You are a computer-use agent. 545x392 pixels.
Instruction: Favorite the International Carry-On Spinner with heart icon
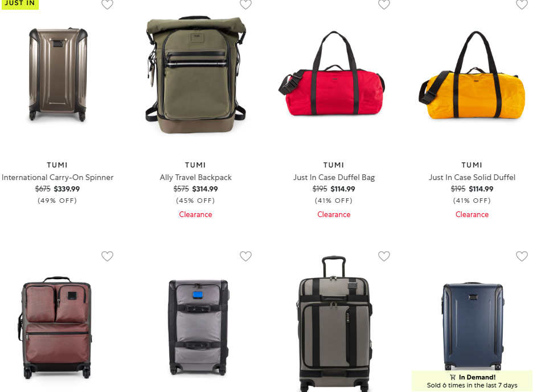(107, 4)
